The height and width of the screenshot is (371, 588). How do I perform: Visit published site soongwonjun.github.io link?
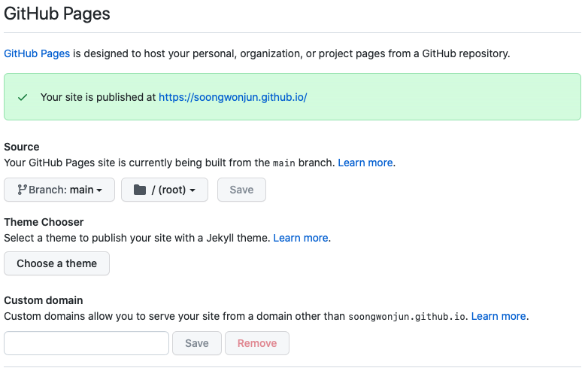pyautogui.click(x=232, y=97)
